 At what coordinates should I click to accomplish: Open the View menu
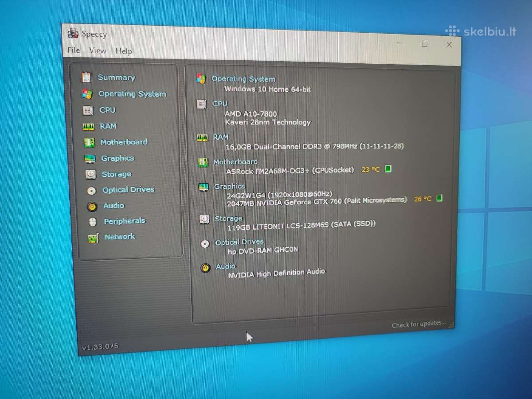point(98,51)
